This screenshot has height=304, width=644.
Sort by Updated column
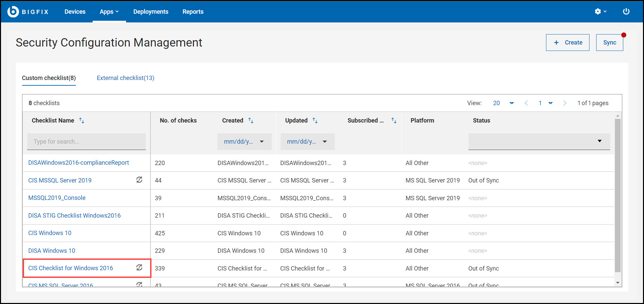click(x=315, y=121)
